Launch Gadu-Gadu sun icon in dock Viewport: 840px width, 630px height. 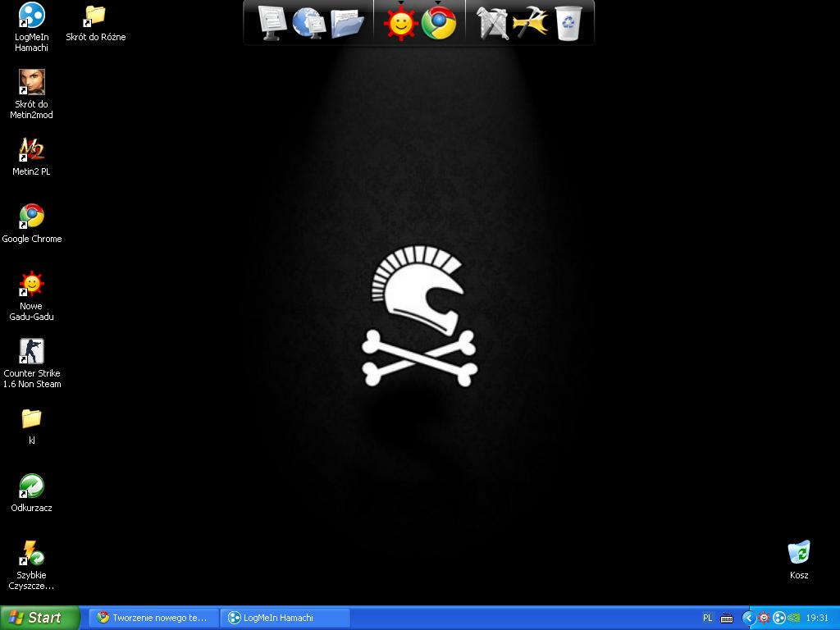400,24
